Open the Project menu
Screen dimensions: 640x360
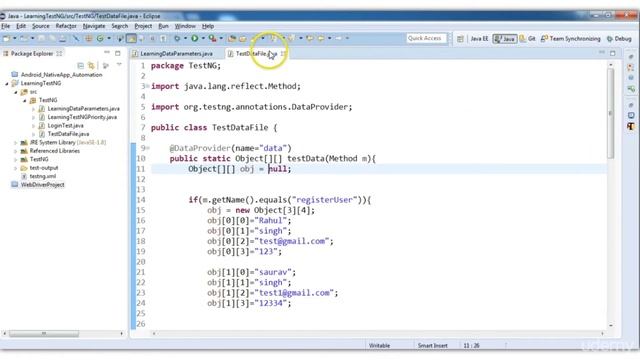[143, 26]
